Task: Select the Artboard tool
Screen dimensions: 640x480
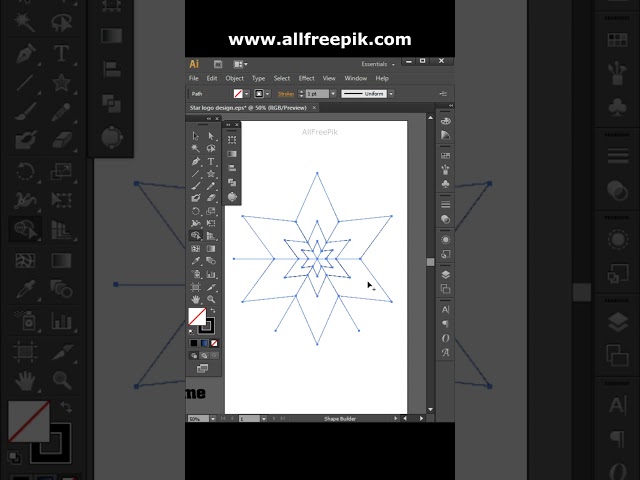Action: click(x=196, y=287)
